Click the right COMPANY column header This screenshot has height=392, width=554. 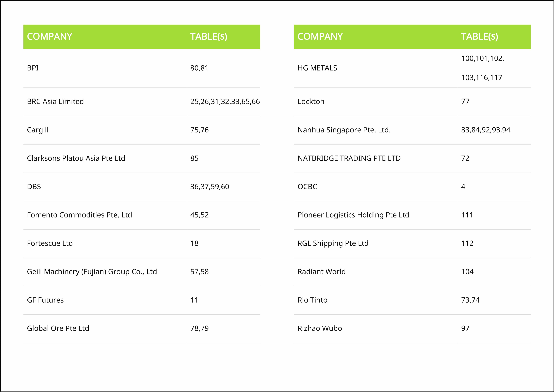pyautogui.click(x=320, y=37)
